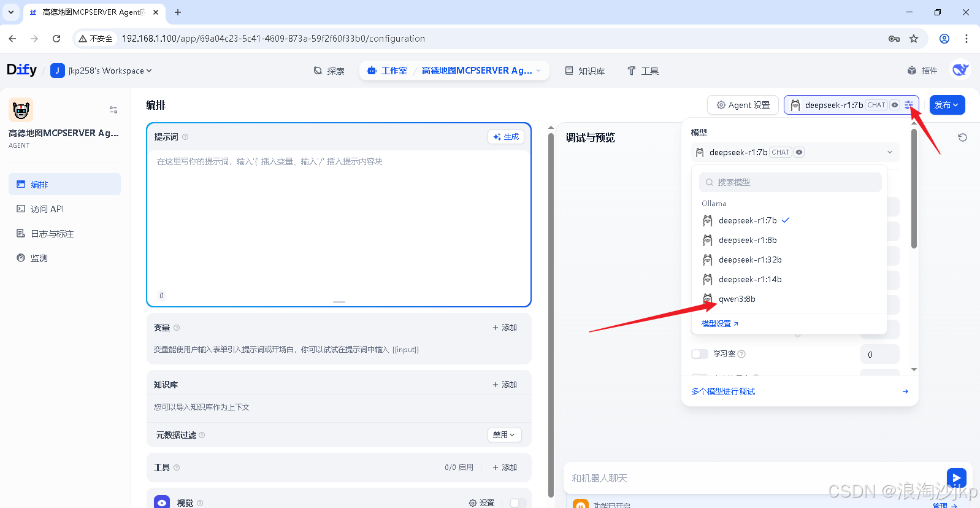Viewport: 980px width, 508px height.
Task: Click the learning rate value field
Action: [879, 354]
